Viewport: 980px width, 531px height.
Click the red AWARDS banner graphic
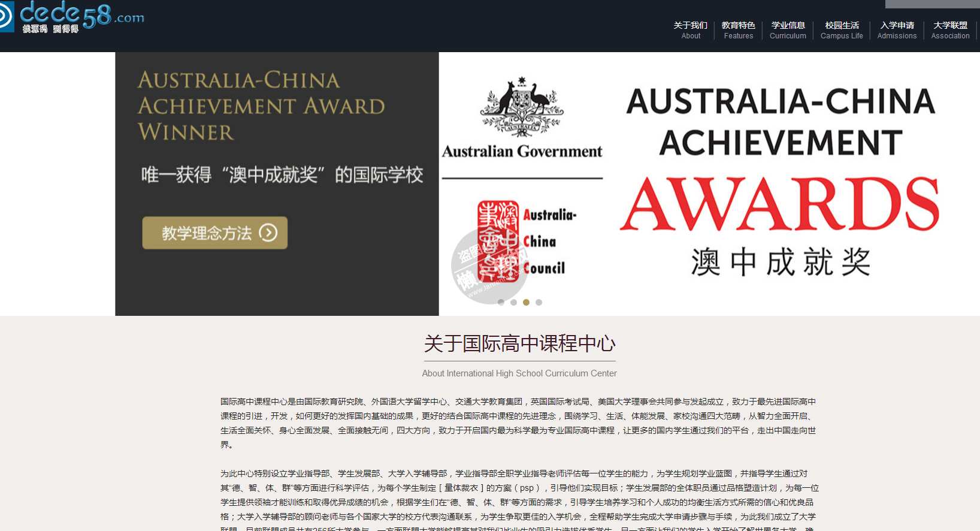pos(779,204)
